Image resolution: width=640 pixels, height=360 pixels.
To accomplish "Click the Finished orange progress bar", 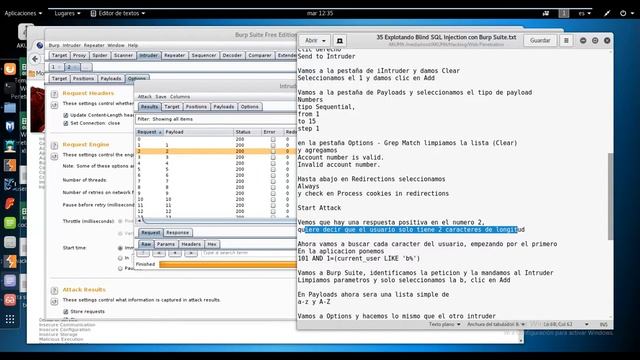I will click(227, 264).
